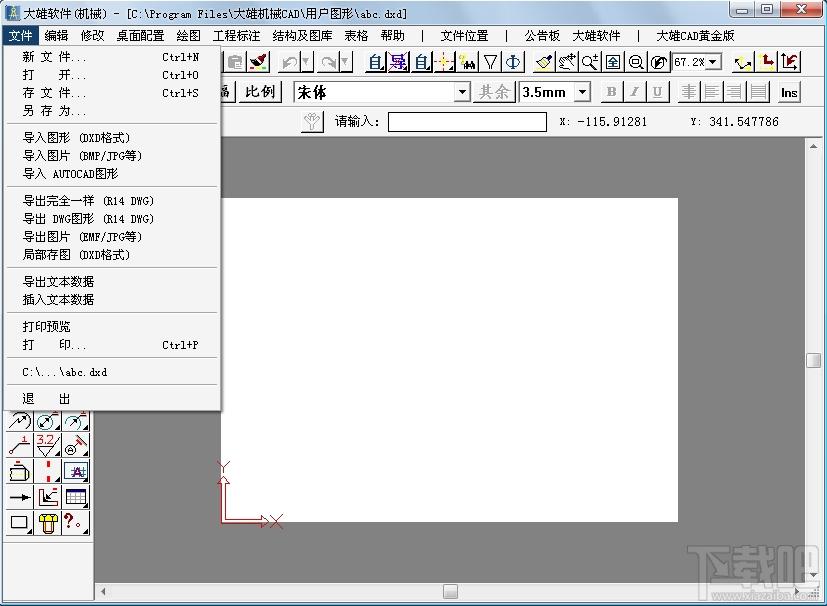This screenshot has width=827, height=606.
Task: Click the magnifier zoom in/out icon
Action: pos(590,62)
